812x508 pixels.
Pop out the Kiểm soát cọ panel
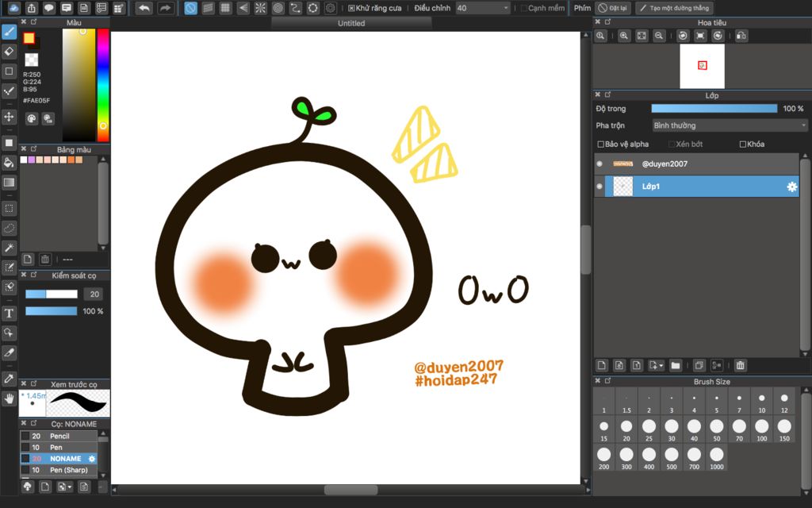click(x=34, y=274)
